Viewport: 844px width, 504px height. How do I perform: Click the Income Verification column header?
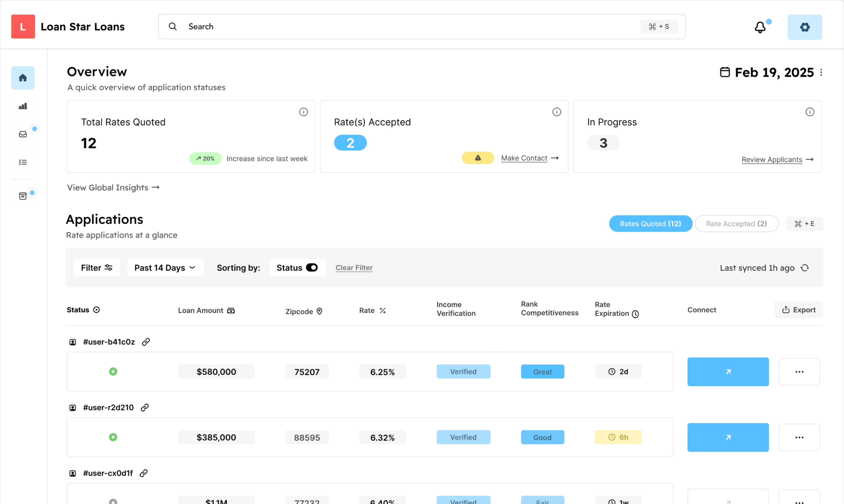pos(456,309)
